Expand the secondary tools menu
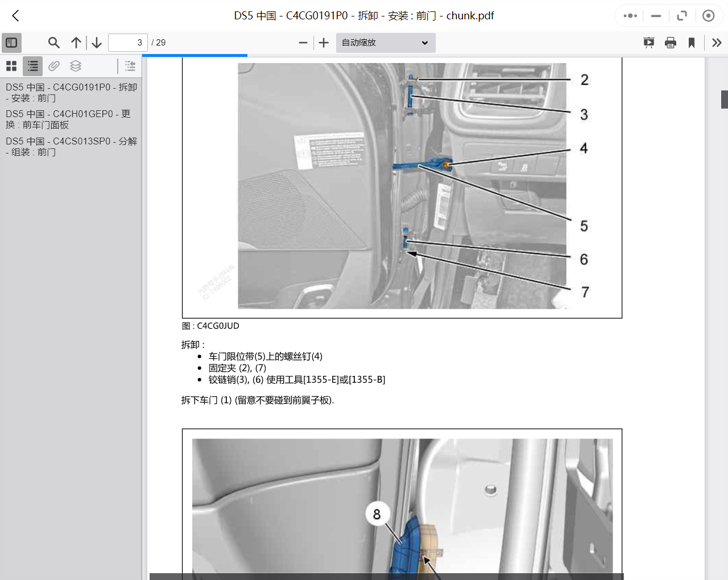The height and width of the screenshot is (580, 728). 717,43
